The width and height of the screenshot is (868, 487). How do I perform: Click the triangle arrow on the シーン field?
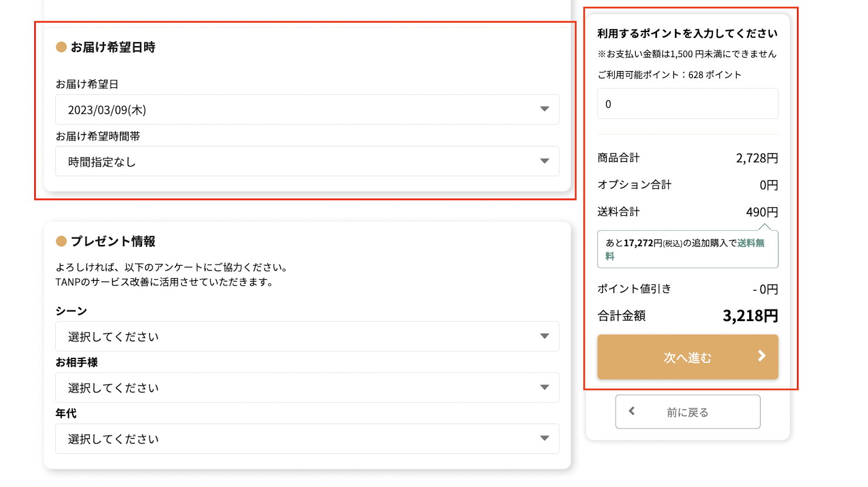click(x=545, y=336)
